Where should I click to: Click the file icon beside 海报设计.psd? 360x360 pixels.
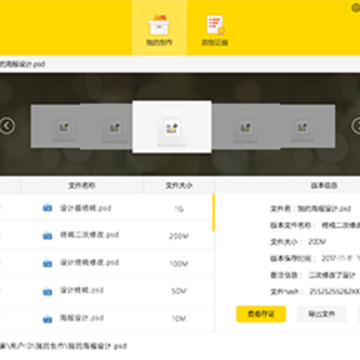pos(47,319)
